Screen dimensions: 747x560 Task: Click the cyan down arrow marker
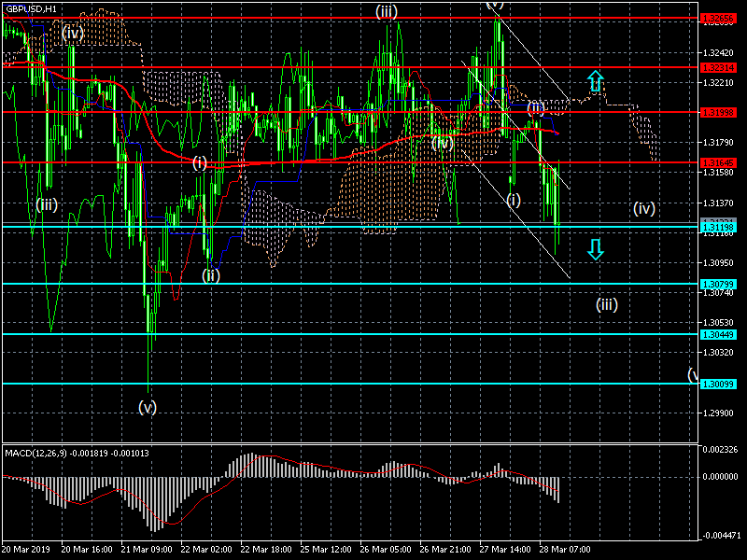tap(596, 248)
